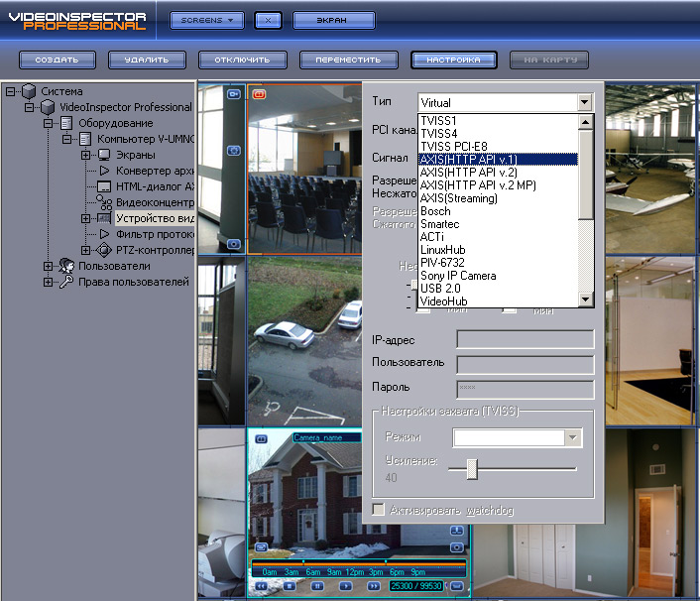
Task: Pick Bosch from the device type list
Action: point(498,211)
